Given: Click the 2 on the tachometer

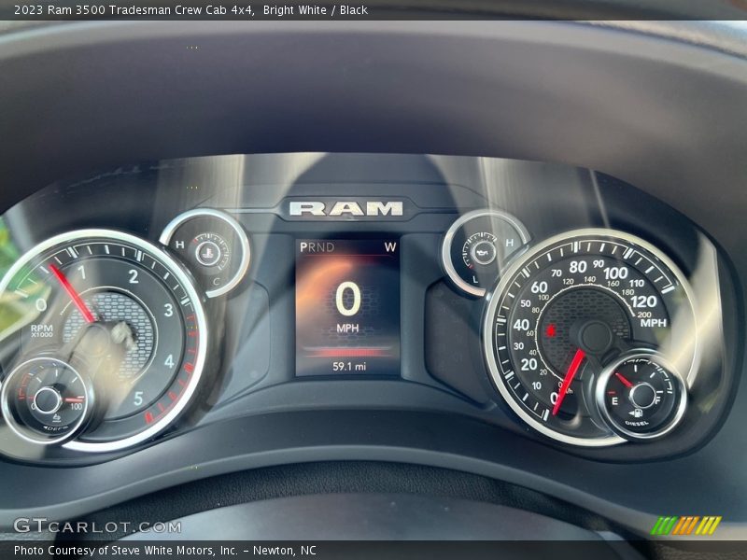Looking at the screenshot, I should coord(134,276).
